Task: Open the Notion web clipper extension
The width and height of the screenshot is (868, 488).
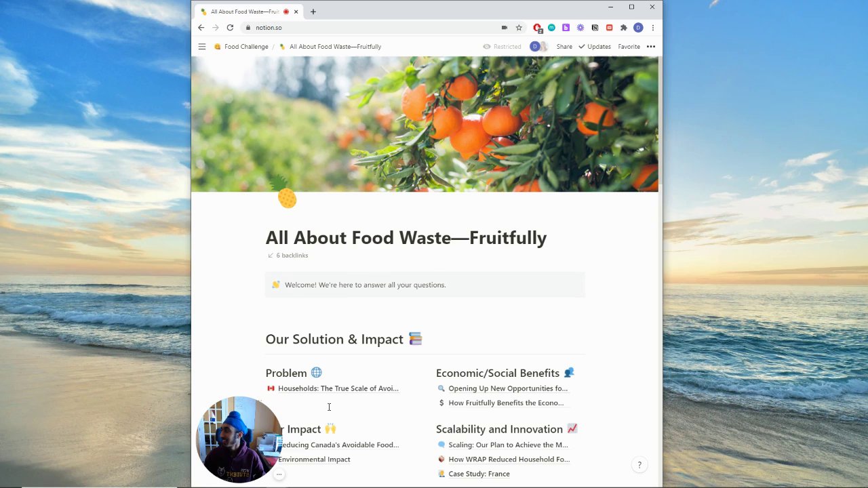Action: (595, 28)
